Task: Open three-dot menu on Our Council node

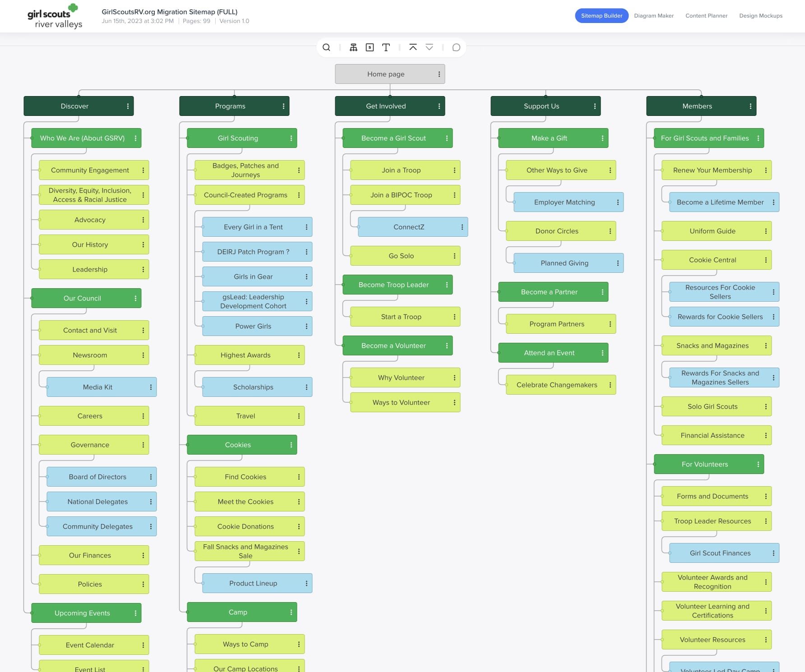Action: pyautogui.click(x=135, y=298)
